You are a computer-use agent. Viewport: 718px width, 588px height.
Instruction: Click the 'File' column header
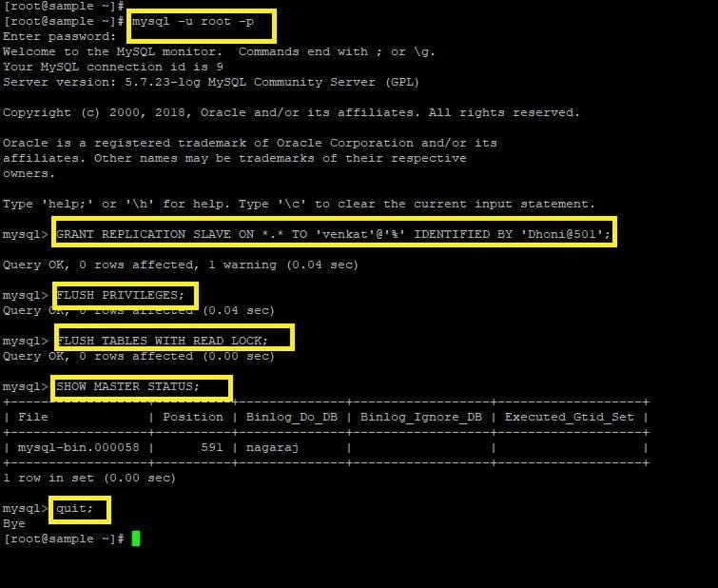(33, 417)
